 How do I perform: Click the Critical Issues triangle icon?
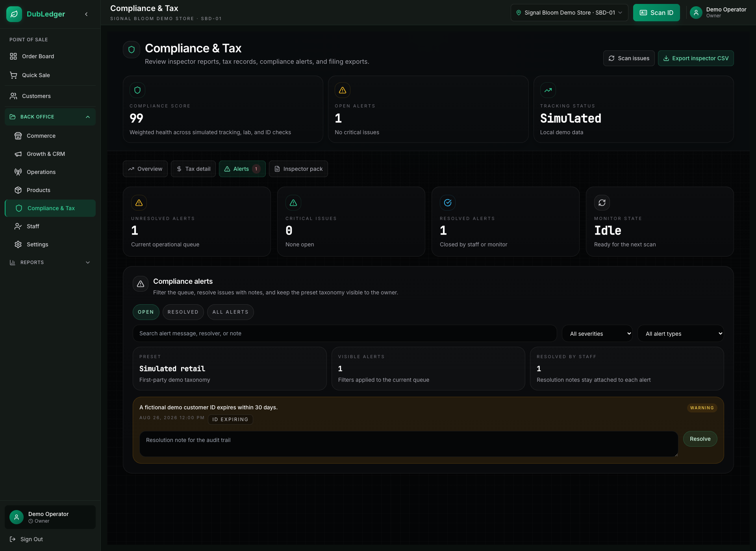point(293,203)
